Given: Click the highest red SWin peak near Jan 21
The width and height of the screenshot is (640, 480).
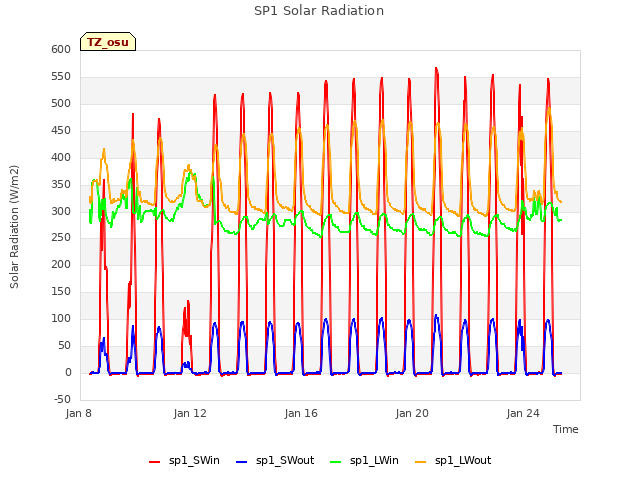Looking at the screenshot, I should point(436,68).
